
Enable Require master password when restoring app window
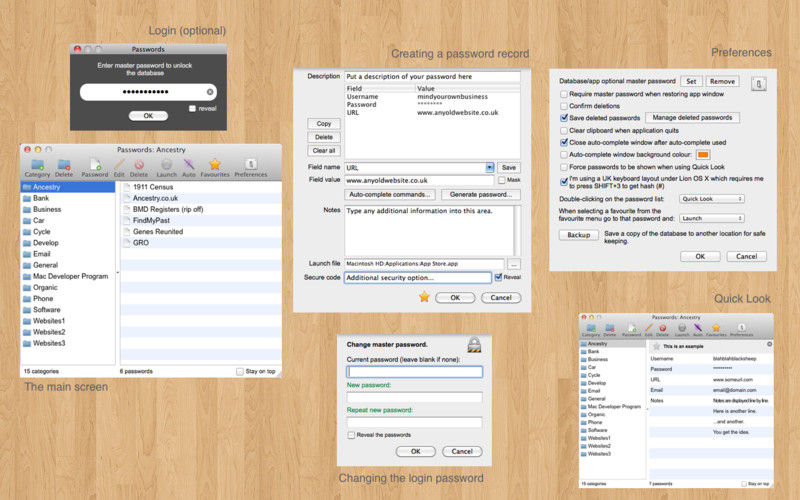click(x=564, y=94)
